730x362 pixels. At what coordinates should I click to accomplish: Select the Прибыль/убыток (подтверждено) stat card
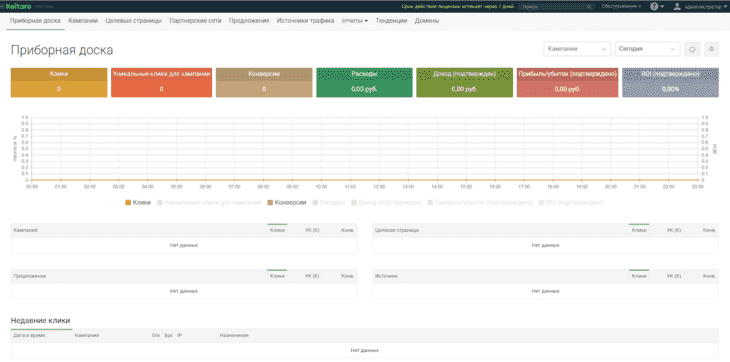(568, 83)
